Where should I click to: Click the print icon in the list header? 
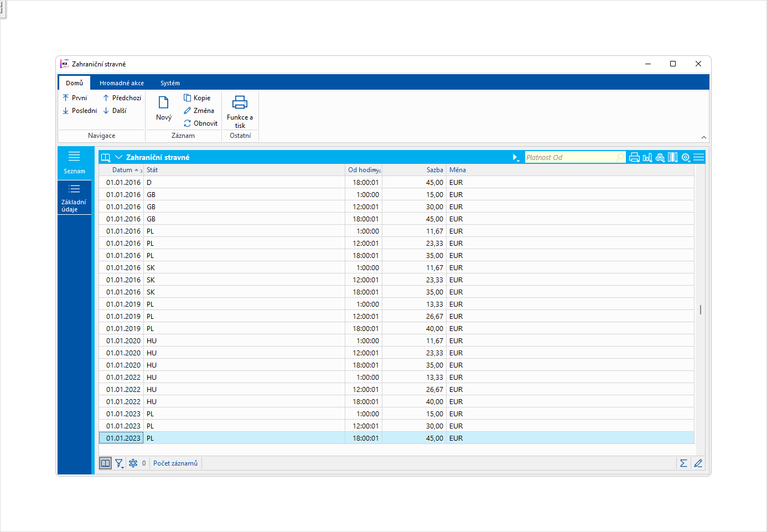click(634, 158)
